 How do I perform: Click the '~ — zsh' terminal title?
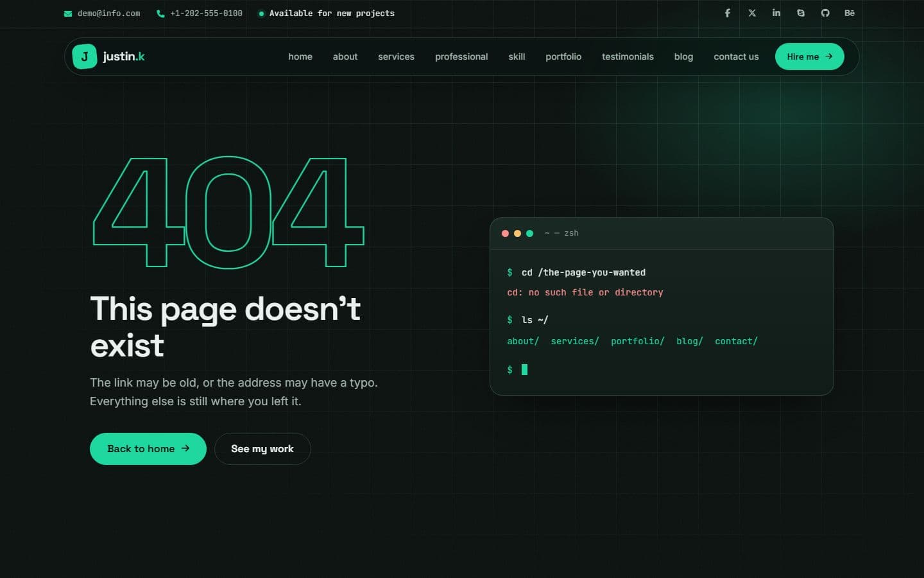coord(561,234)
